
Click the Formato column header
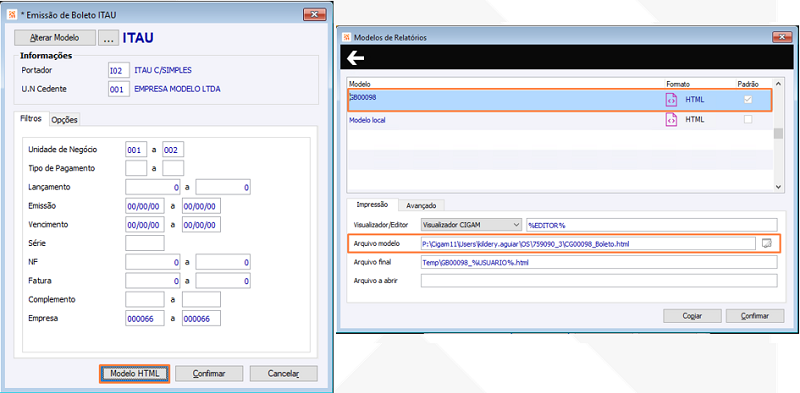(x=677, y=84)
